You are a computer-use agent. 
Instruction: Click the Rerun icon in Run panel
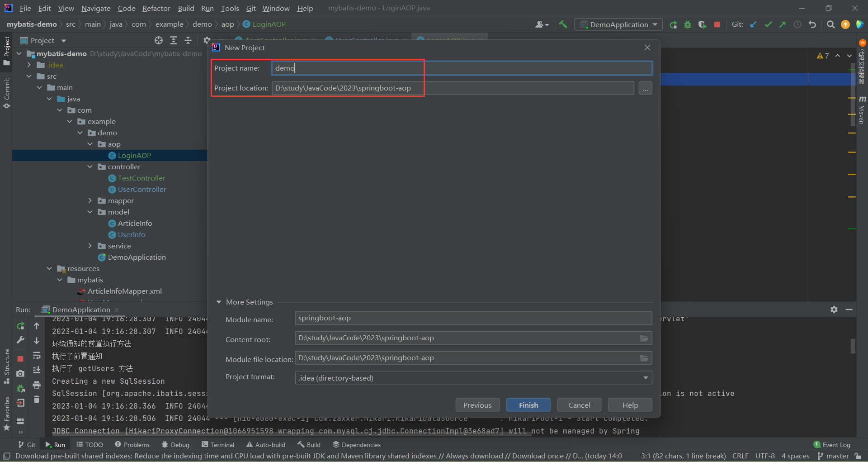click(20, 326)
